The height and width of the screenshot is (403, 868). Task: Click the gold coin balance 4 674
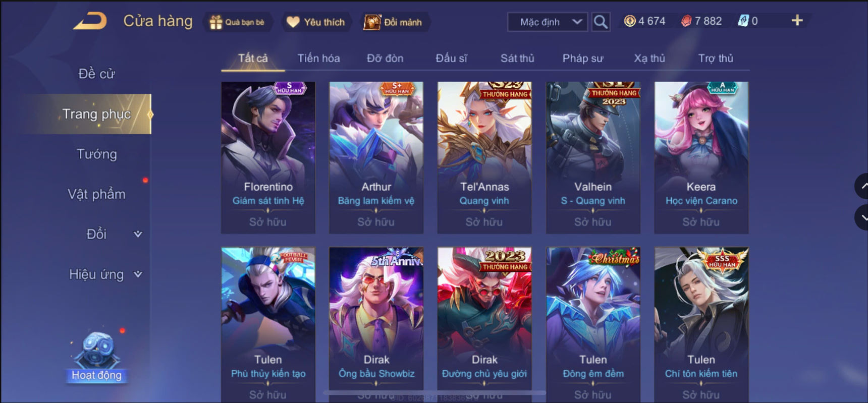(644, 21)
